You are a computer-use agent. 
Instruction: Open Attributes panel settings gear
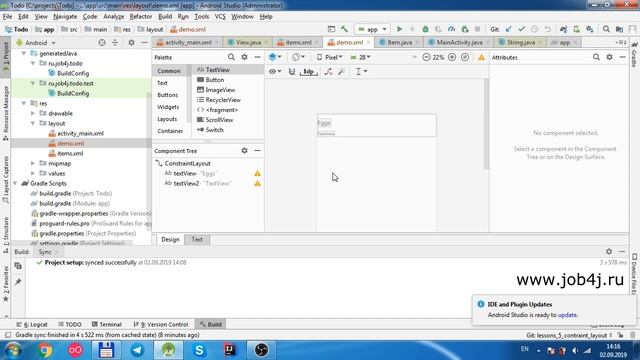point(609,58)
